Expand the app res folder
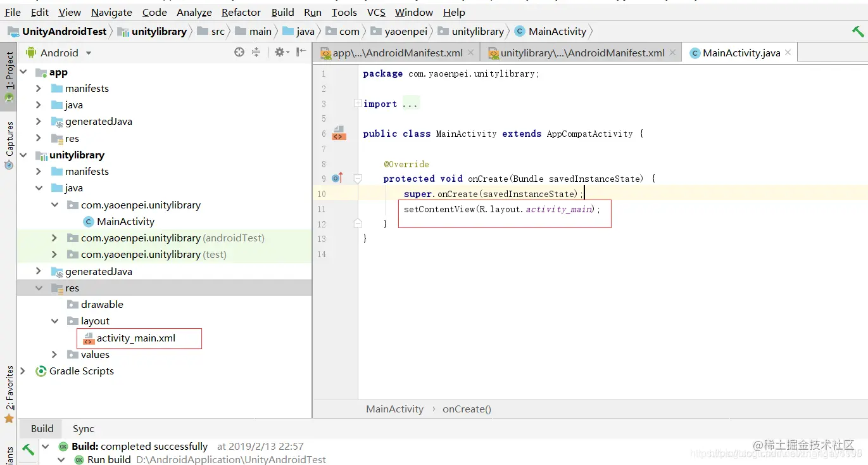Screen dimensions: 868x465 (x=39, y=138)
